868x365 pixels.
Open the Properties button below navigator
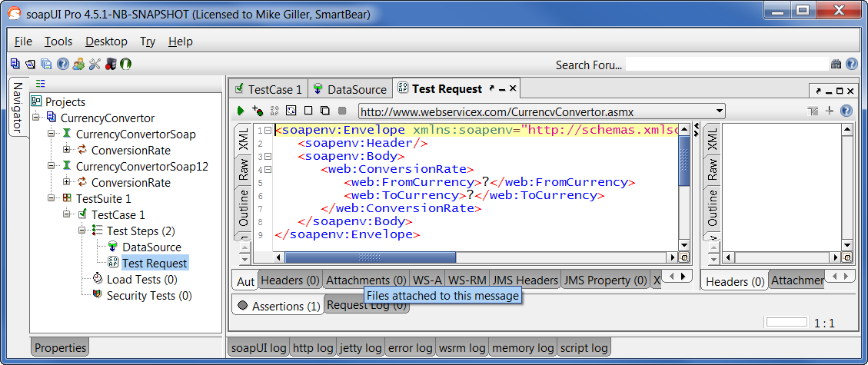point(60,348)
